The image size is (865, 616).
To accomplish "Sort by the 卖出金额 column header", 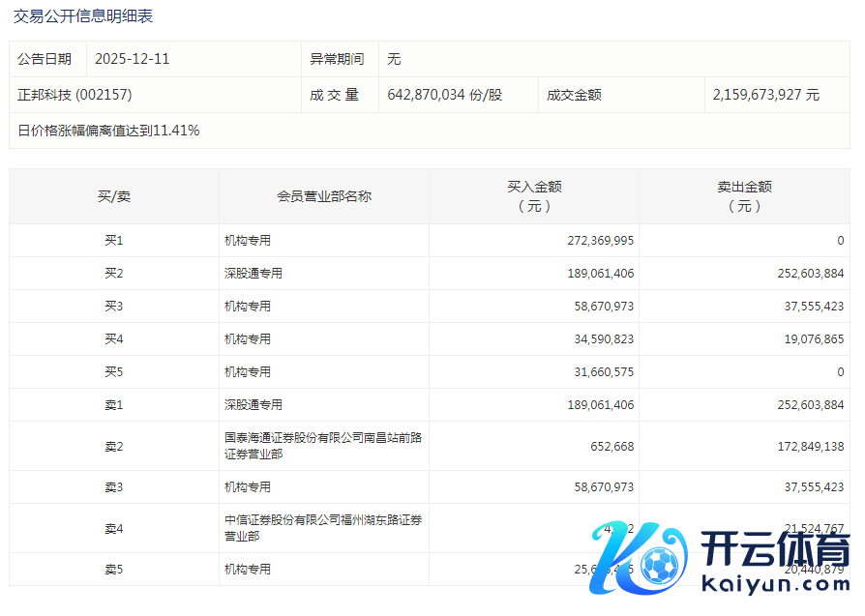I will [x=744, y=196].
